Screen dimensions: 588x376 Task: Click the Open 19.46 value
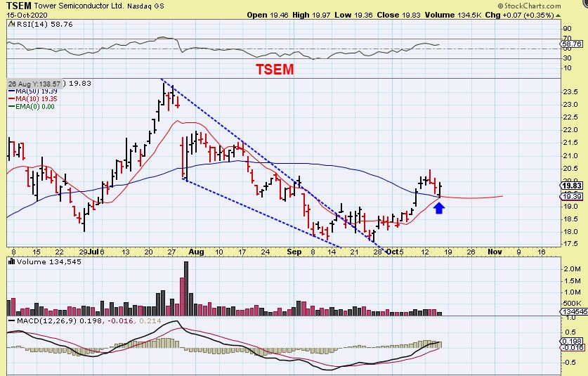(268, 15)
